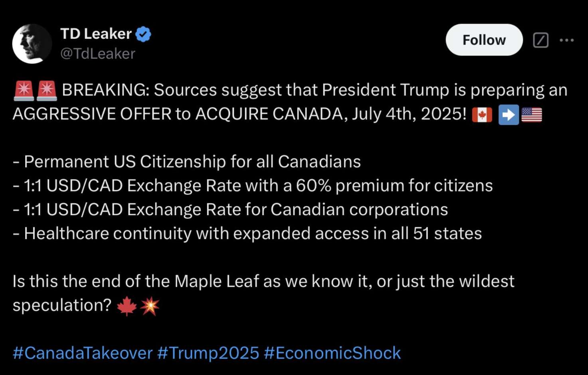The height and width of the screenshot is (375, 588).
Task: Click the blue verified checkmark badge
Action: [x=143, y=34]
